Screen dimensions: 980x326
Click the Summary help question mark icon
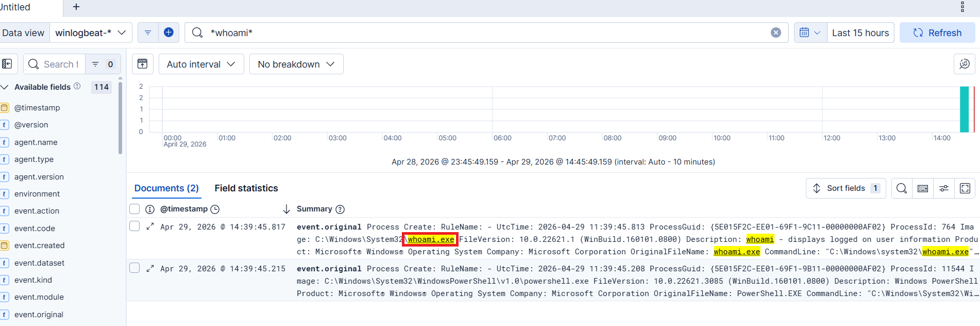pyautogui.click(x=340, y=209)
